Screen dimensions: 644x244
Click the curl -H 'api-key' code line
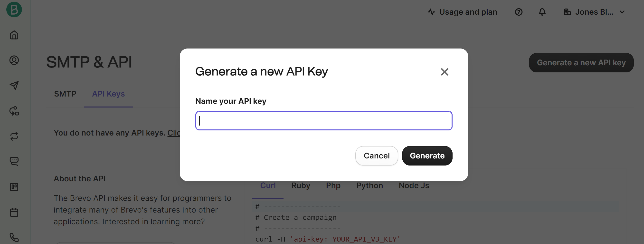click(328, 239)
